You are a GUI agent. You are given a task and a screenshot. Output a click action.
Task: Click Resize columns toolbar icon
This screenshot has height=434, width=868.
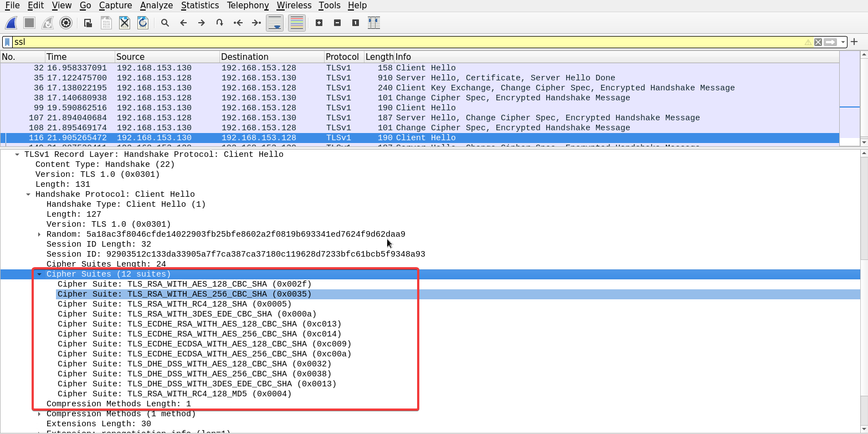pyautogui.click(x=374, y=23)
